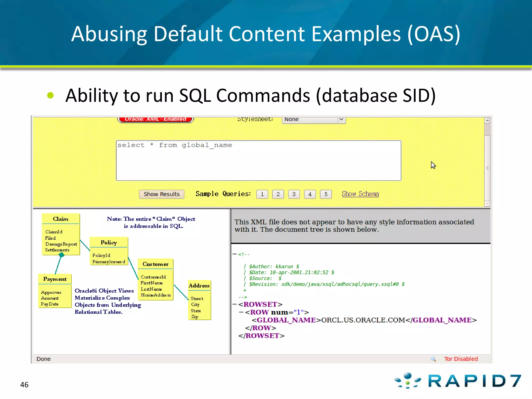Image resolution: width=532 pixels, height=399 pixels.
Task: Click the Rapid7 logo
Action: click(458, 381)
